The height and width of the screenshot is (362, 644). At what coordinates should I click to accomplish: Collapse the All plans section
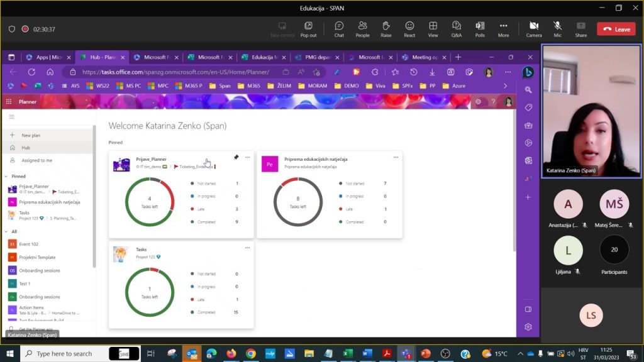(x=6, y=232)
